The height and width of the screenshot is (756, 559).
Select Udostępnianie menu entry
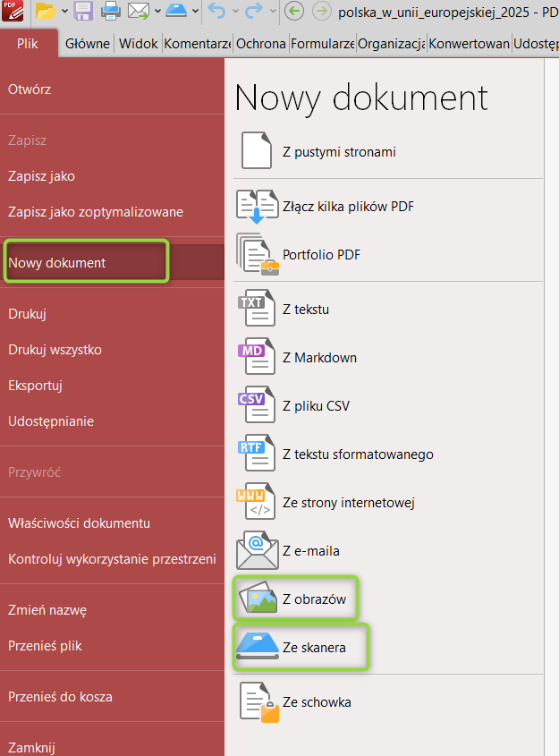pos(113,420)
